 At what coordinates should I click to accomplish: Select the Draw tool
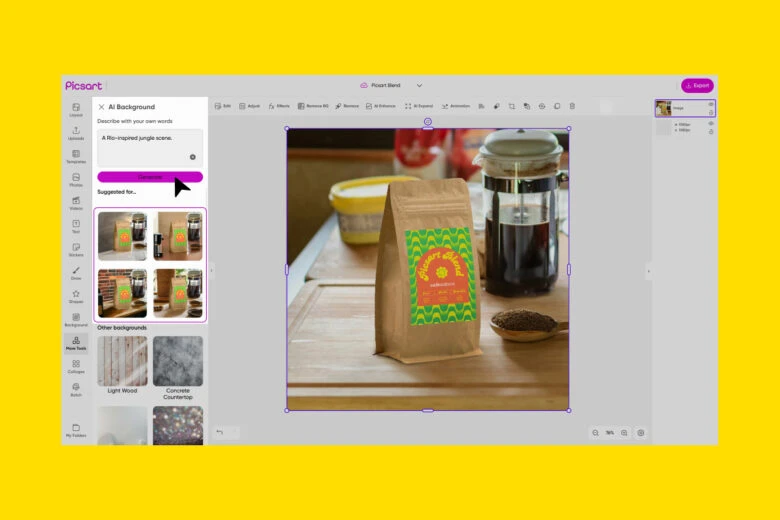click(x=76, y=272)
